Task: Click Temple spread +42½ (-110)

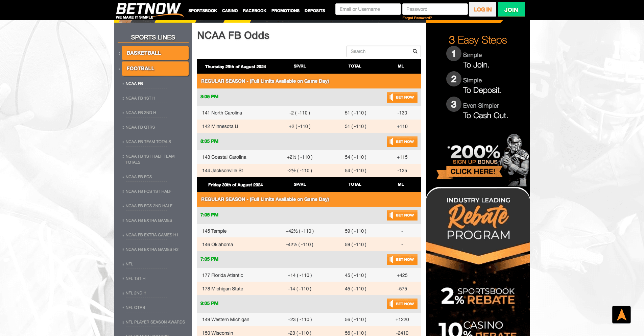Action: (x=300, y=231)
